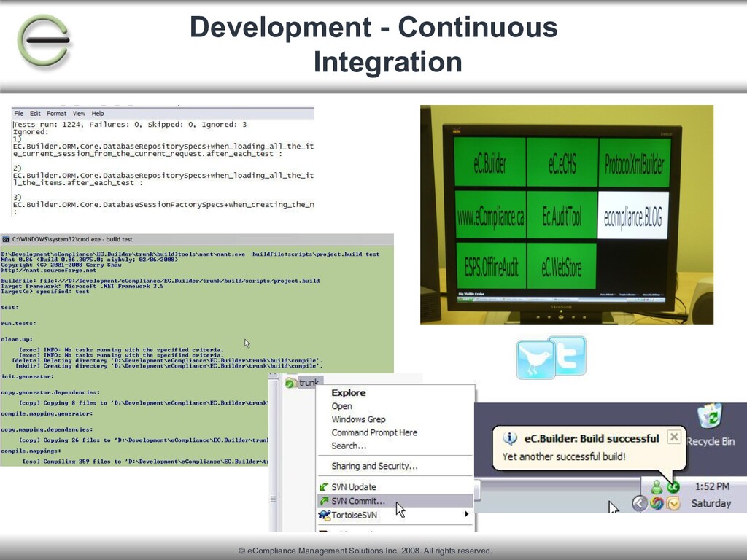The height and width of the screenshot is (560, 747).
Task: Click the SVN Update green arrow icon
Action: click(x=324, y=486)
